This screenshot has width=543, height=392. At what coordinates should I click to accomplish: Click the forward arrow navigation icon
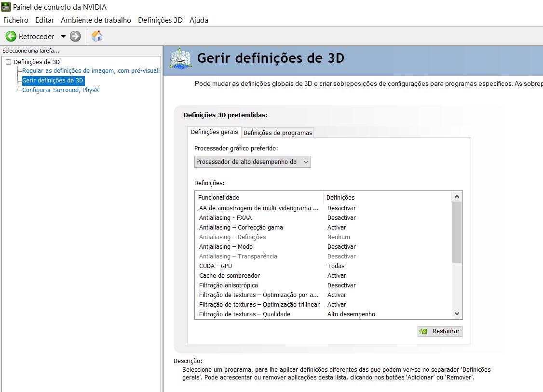coord(75,36)
